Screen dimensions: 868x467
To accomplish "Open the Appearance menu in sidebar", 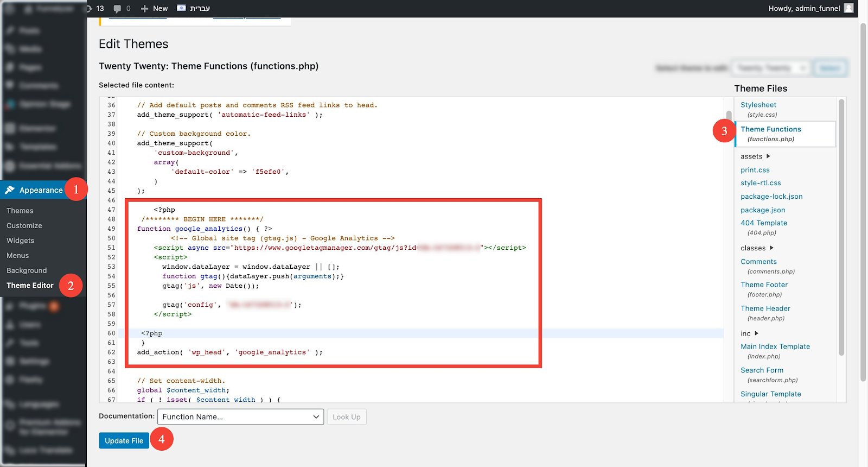I will (x=42, y=190).
